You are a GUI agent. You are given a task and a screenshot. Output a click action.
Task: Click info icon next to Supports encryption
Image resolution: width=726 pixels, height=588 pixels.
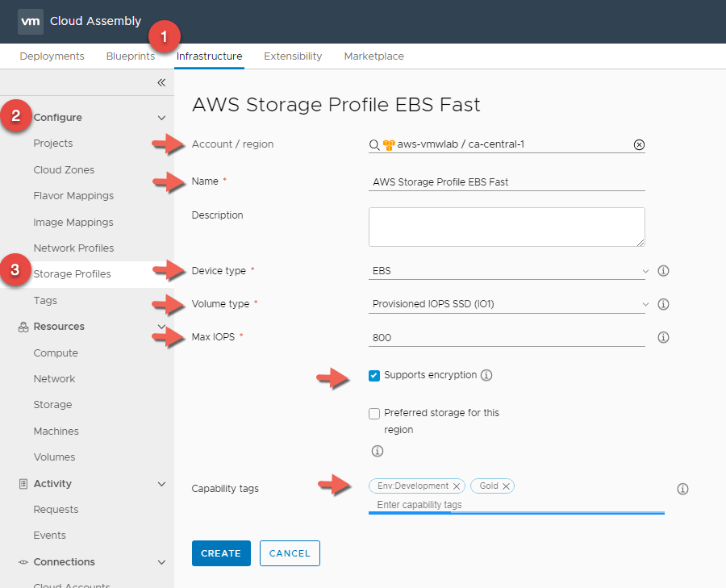pyautogui.click(x=486, y=375)
